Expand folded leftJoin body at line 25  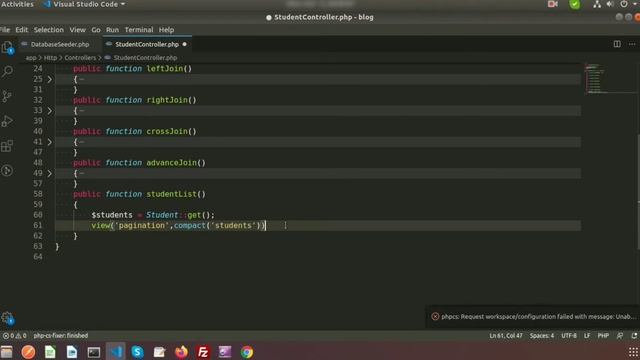(x=49, y=79)
